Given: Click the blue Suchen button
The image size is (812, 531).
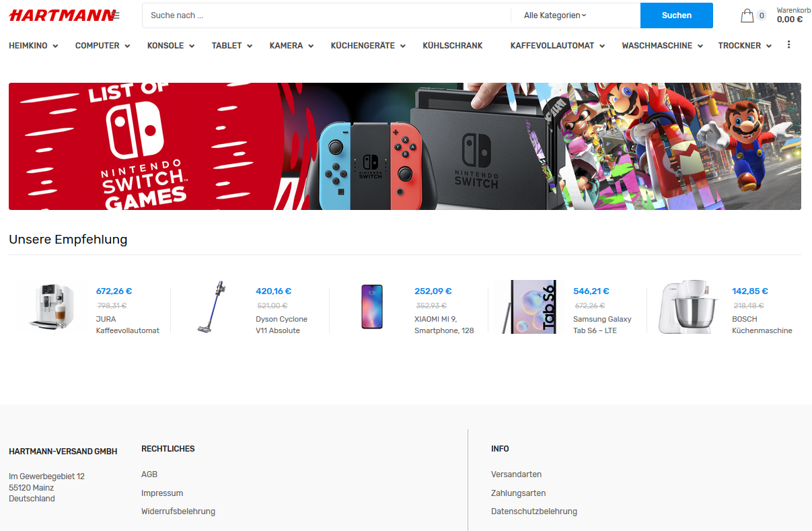Looking at the screenshot, I should pyautogui.click(x=677, y=15).
